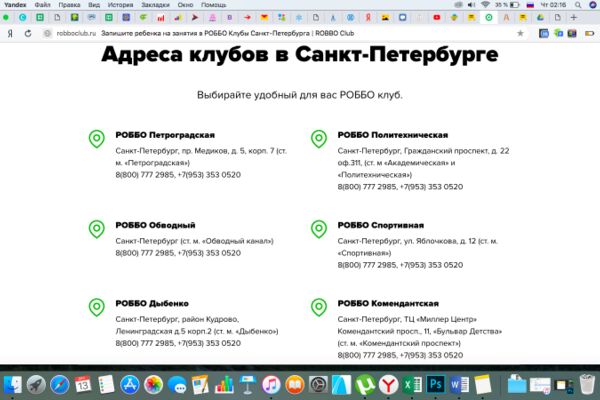Click the pin icon beside РОББО Спортивная

318,229
